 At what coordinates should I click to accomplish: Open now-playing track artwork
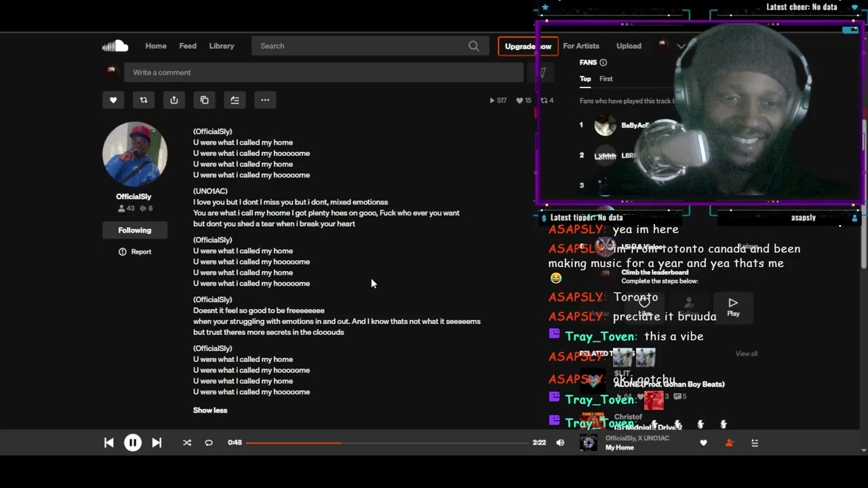589,443
